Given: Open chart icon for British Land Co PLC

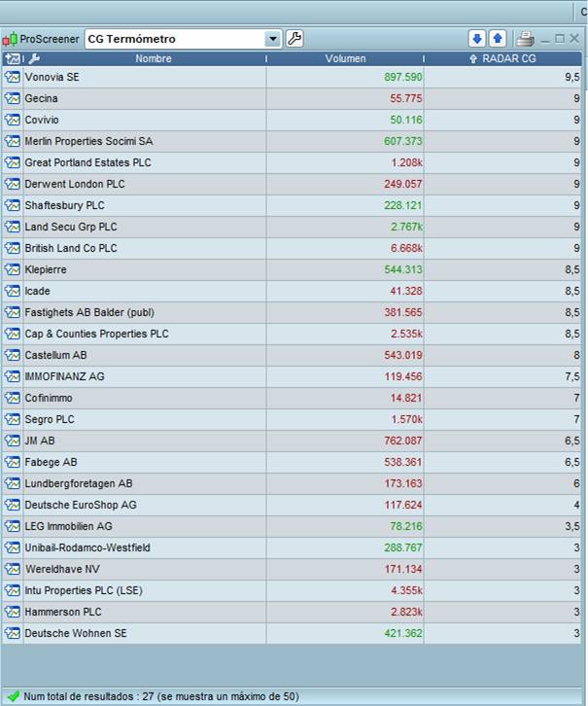Looking at the screenshot, I should click(x=13, y=248).
